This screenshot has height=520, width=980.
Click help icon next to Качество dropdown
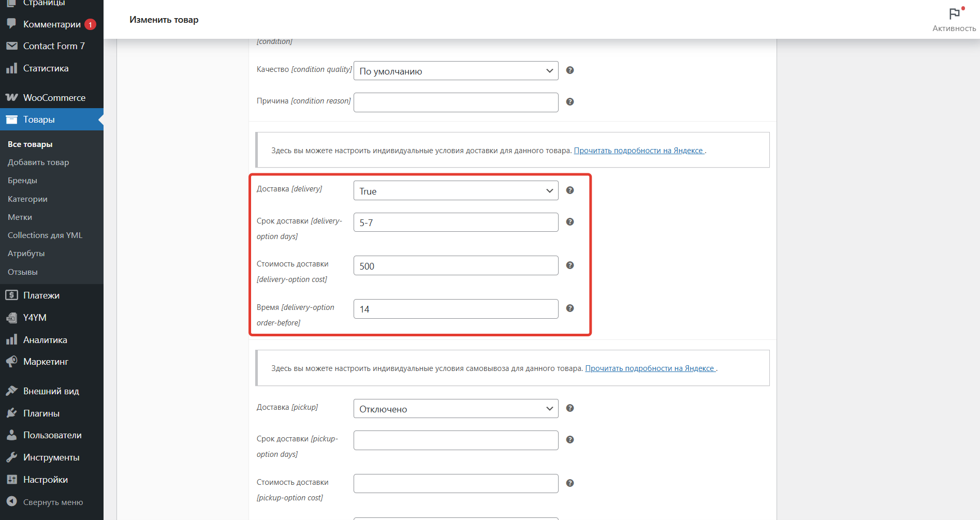(569, 70)
